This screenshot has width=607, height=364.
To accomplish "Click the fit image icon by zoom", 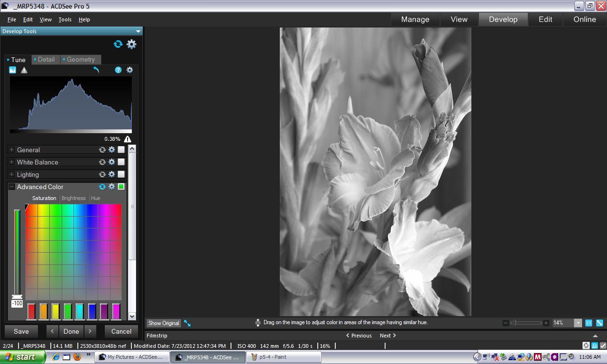I will (599, 323).
